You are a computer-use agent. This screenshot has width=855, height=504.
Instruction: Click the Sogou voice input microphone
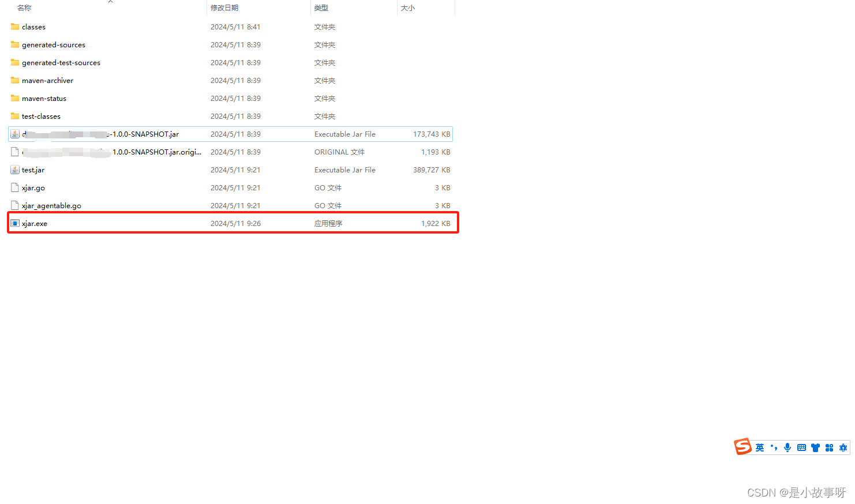click(x=787, y=447)
